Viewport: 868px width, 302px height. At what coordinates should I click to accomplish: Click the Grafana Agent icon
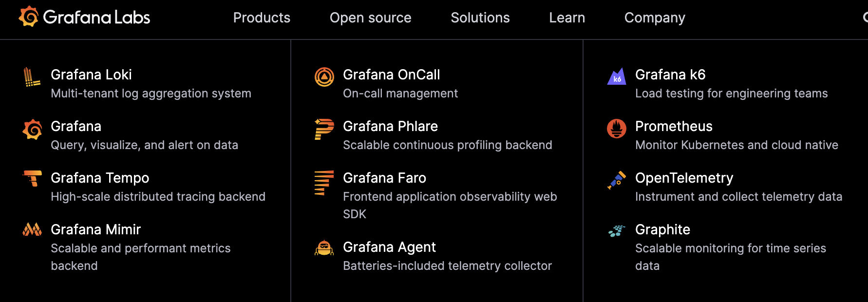click(324, 248)
